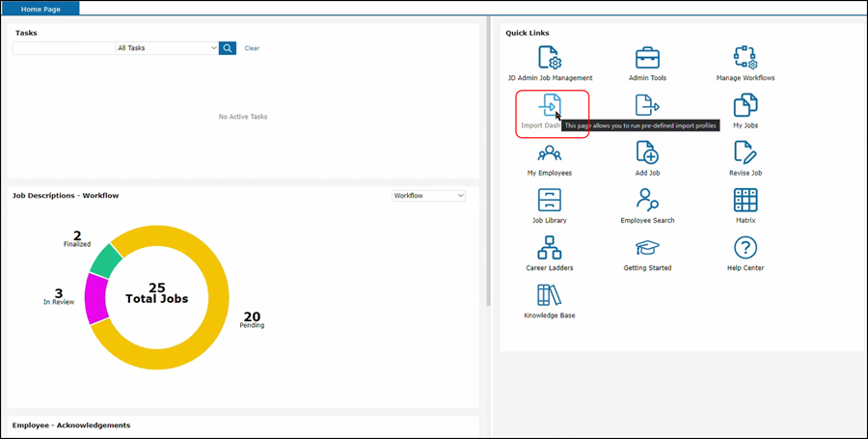The height and width of the screenshot is (439, 868).
Task: Launch Employee Search from Quick Links
Action: coord(646,200)
